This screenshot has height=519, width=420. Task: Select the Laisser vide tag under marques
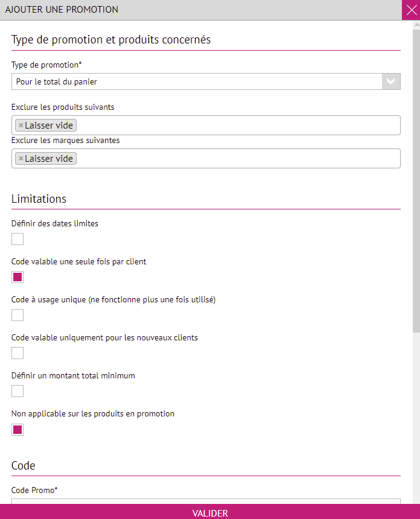(49, 159)
